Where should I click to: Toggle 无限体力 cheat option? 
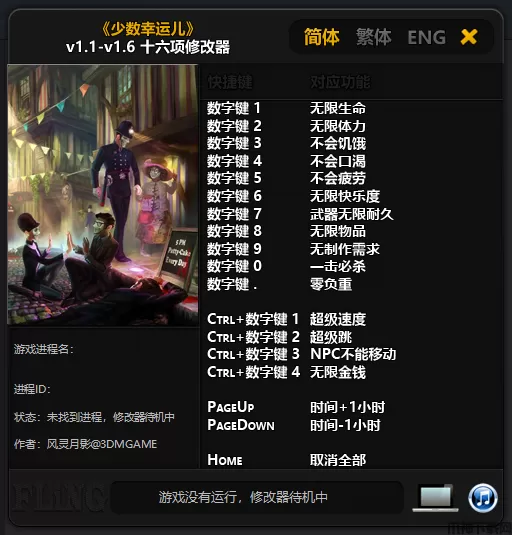pos(338,126)
